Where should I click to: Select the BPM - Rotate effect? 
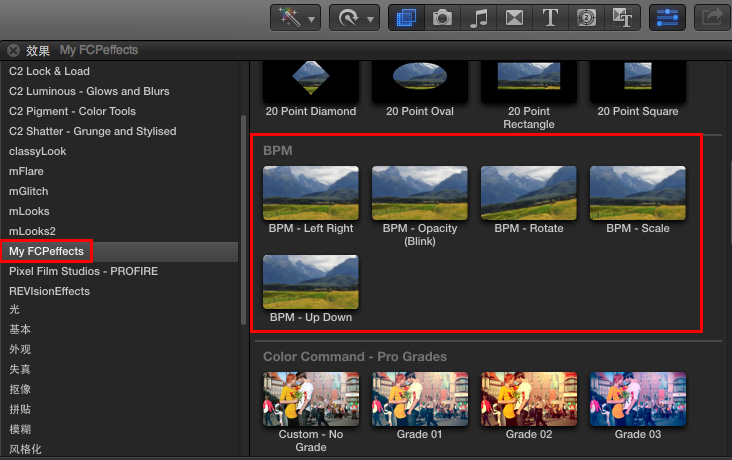(528, 193)
